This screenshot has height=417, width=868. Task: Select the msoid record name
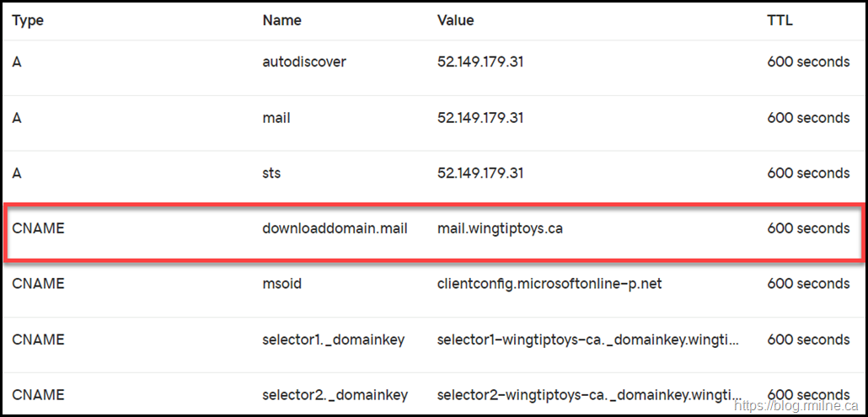[282, 284]
